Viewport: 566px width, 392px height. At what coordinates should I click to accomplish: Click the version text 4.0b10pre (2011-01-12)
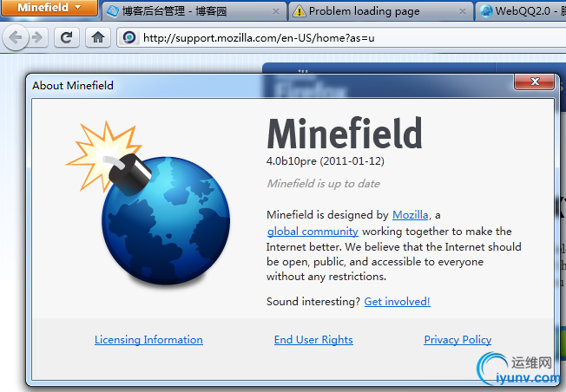[x=326, y=160]
